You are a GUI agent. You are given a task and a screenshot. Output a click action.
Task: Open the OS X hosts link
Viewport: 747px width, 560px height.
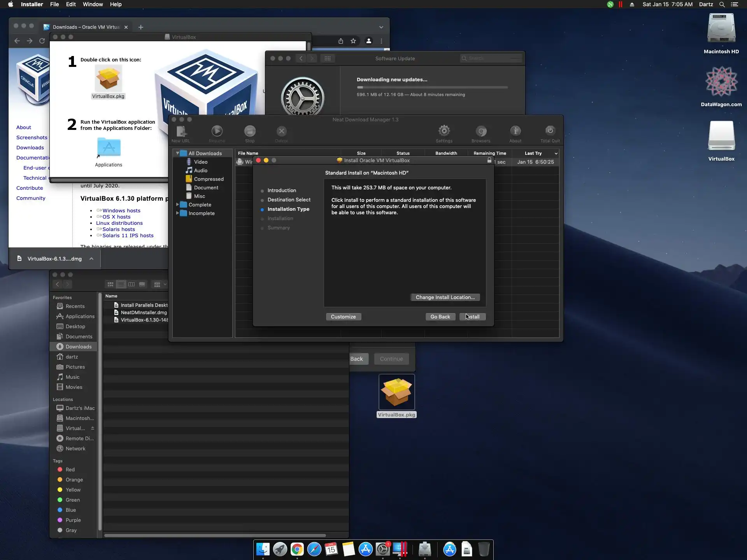(x=116, y=217)
